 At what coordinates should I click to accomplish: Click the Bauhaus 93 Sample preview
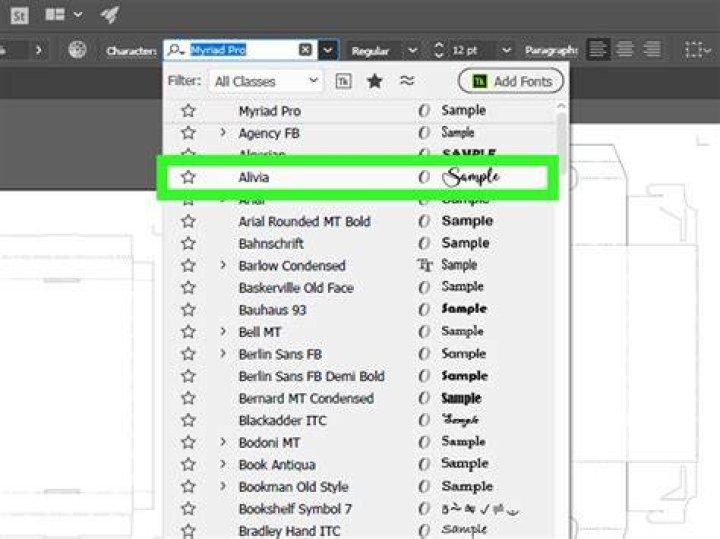(x=464, y=309)
